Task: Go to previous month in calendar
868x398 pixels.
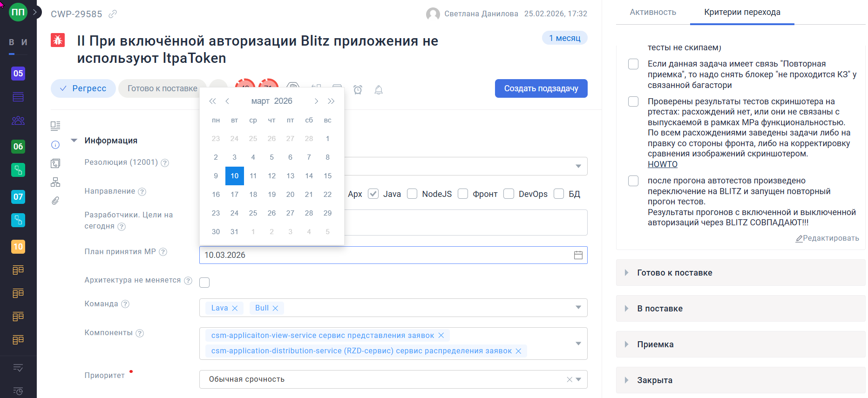Action: point(227,101)
